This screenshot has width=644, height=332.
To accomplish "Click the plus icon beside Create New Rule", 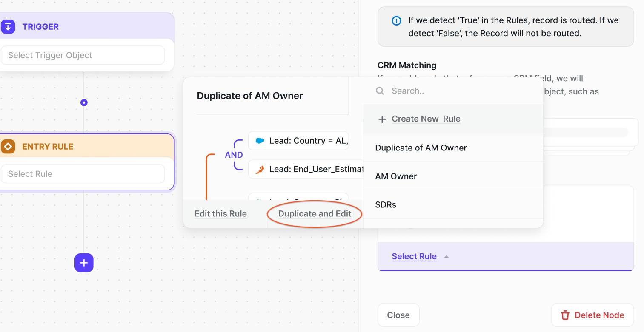I will point(382,119).
